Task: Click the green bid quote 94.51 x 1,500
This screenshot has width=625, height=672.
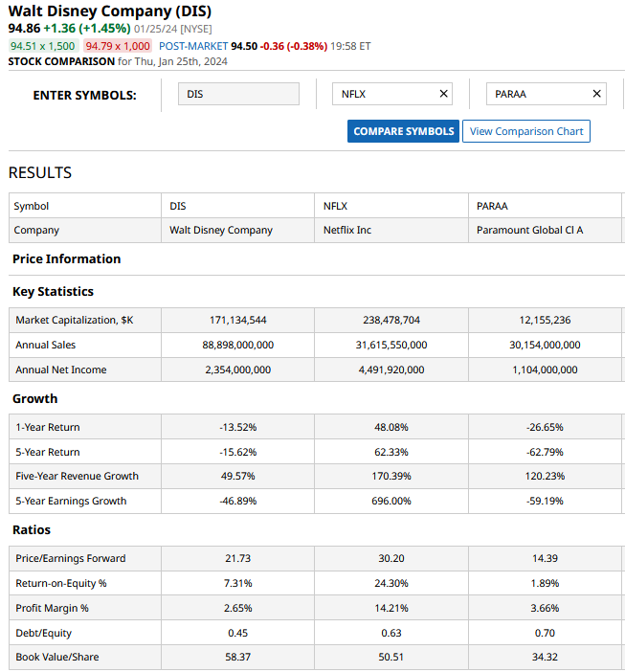Action: pyautogui.click(x=42, y=46)
